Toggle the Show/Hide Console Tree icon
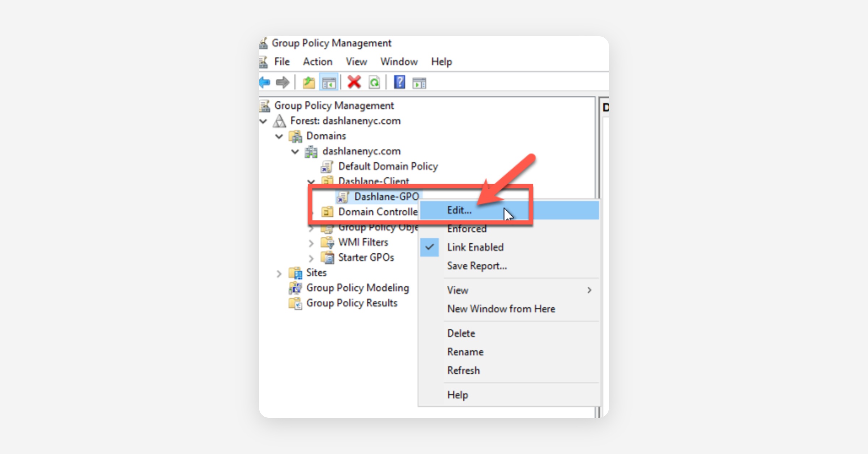Viewport: 868px width, 454px height. point(328,83)
